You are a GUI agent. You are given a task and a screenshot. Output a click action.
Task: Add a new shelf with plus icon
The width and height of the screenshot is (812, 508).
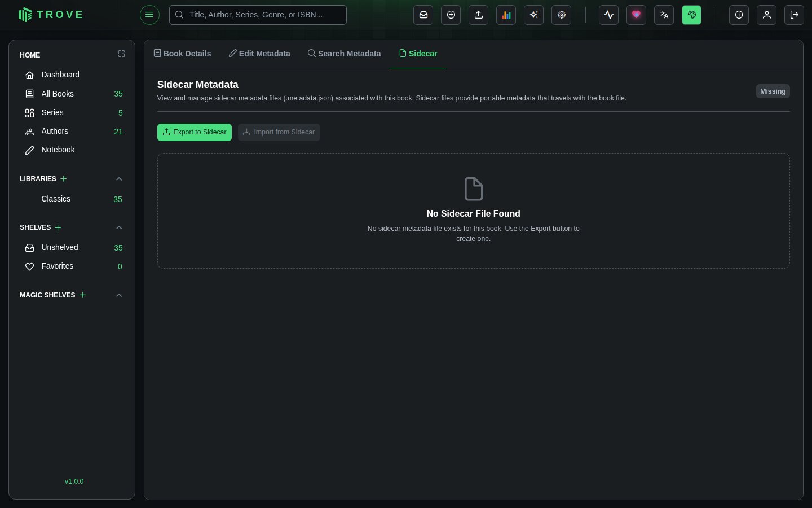[58, 227]
